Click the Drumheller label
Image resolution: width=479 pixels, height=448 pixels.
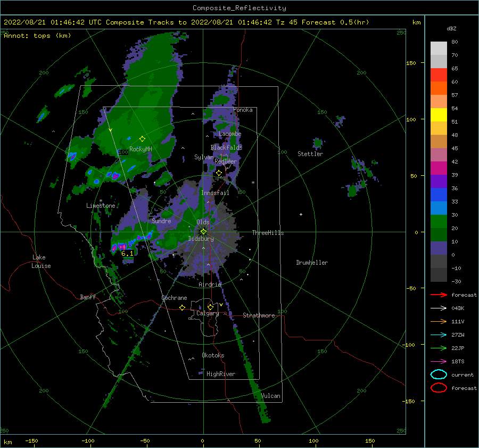pyautogui.click(x=312, y=263)
